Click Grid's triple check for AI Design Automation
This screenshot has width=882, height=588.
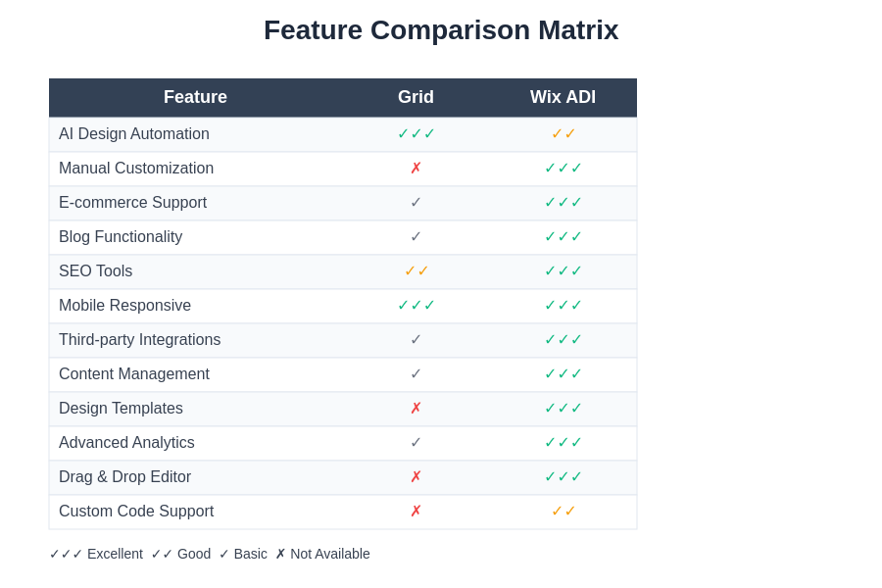(416, 134)
